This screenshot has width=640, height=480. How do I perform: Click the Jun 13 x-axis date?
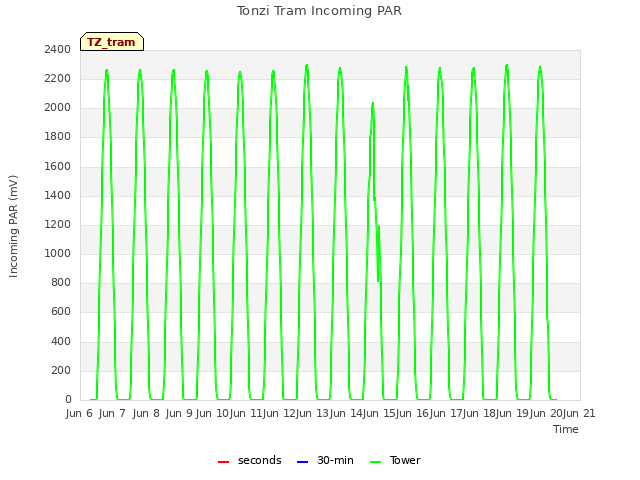[x=312, y=413]
